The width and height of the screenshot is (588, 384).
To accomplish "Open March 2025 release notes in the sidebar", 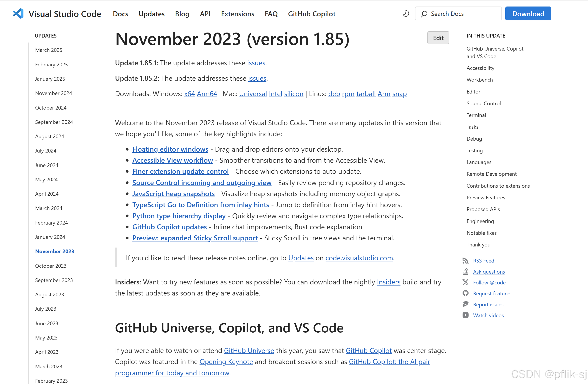I will (x=49, y=50).
